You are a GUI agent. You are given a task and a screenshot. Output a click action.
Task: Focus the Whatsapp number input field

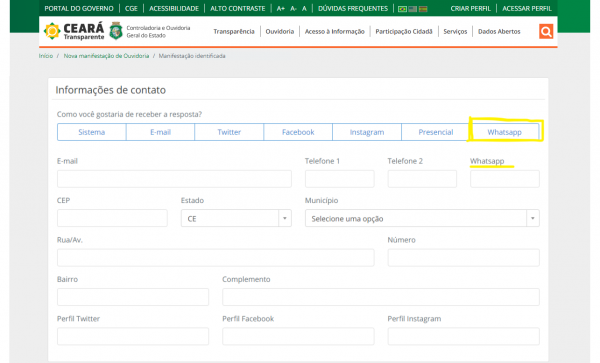pos(505,179)
